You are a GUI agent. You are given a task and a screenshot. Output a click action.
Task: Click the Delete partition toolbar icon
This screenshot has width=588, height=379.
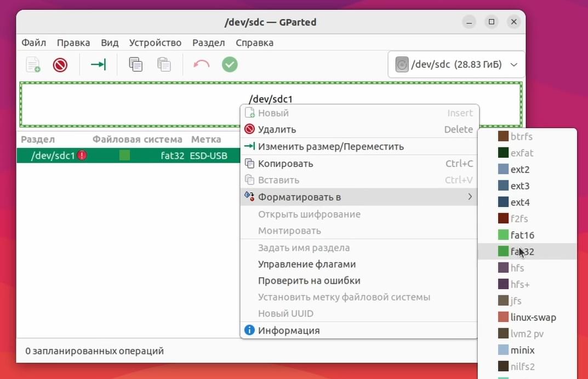(x=60, y=65)
